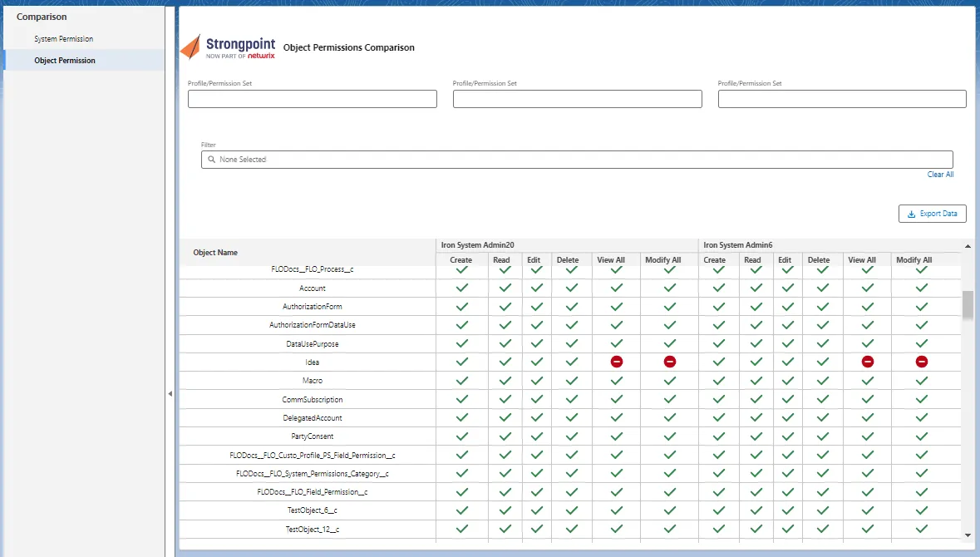Screen dimensions: 980x557
Task: Click the table scroll down arrow
Action: (x=968, y=535)
